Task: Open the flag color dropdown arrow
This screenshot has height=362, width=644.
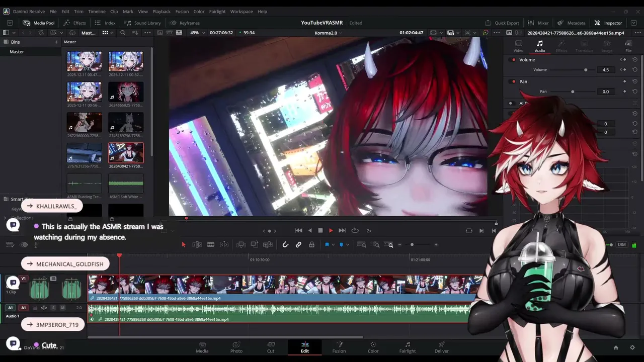Action: [x=333, y=245]
